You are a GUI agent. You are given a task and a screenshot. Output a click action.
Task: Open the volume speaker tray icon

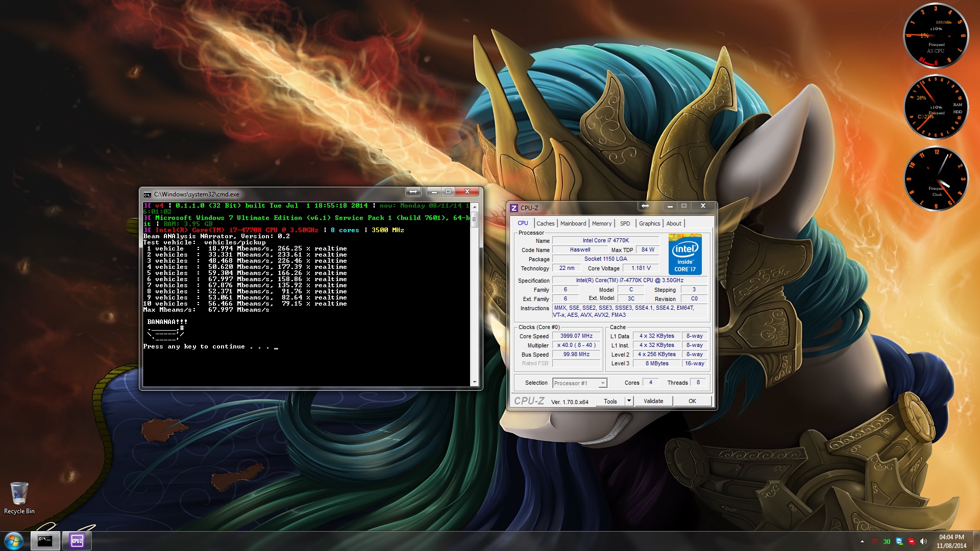(x=923, y=541)
